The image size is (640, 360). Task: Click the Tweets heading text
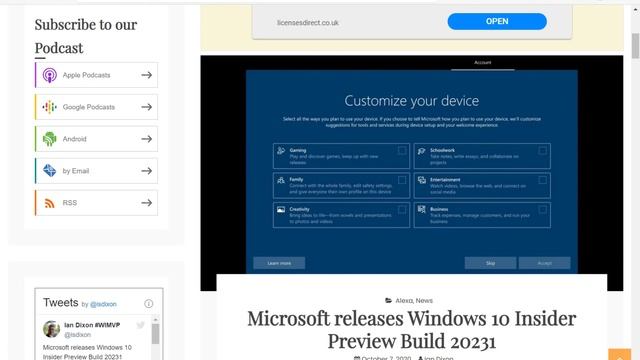coord(60,302)
